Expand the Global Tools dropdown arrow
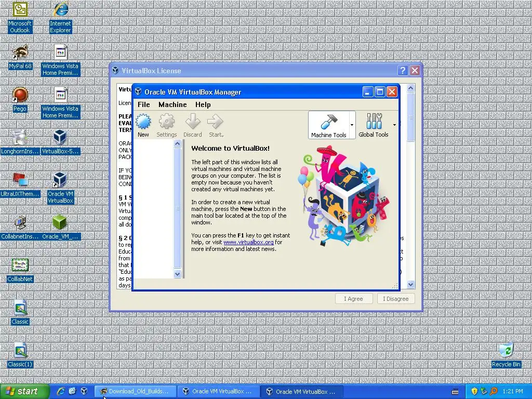The width and height of the screenshot is (532, 399). pos(394,125)
